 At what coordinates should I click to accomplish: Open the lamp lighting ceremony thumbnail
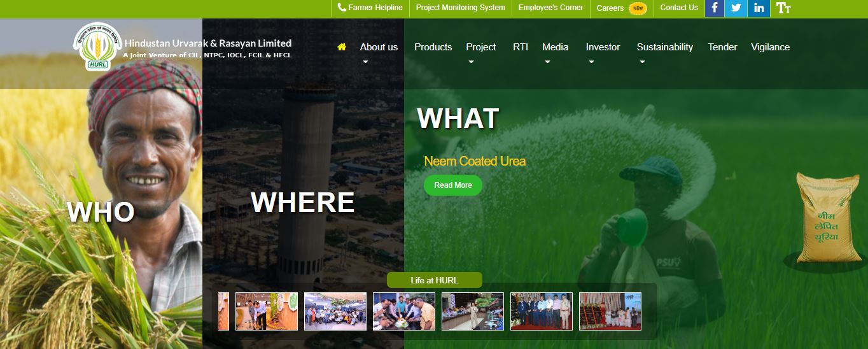coord(267,311)
